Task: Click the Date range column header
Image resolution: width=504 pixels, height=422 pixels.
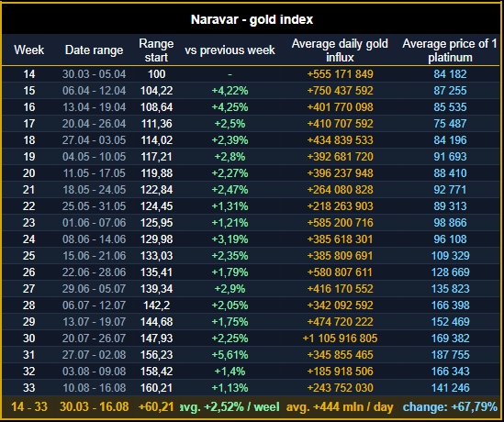Action: click(x=94, y=50)
